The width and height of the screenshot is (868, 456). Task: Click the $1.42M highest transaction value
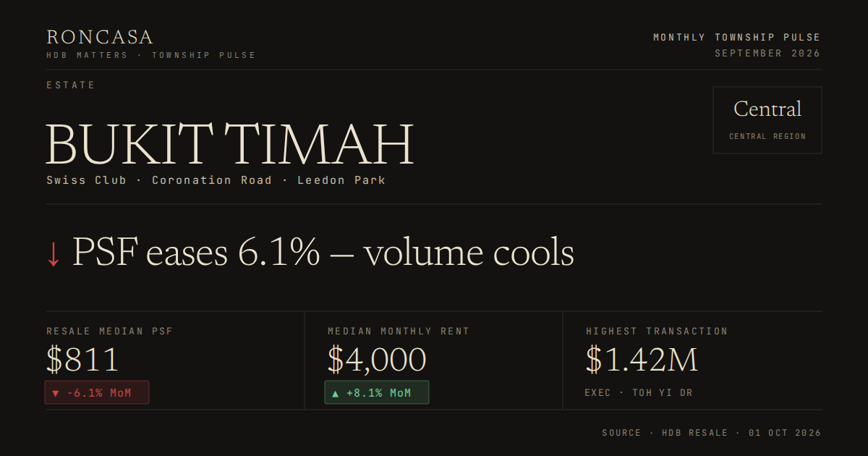point(642,360)
